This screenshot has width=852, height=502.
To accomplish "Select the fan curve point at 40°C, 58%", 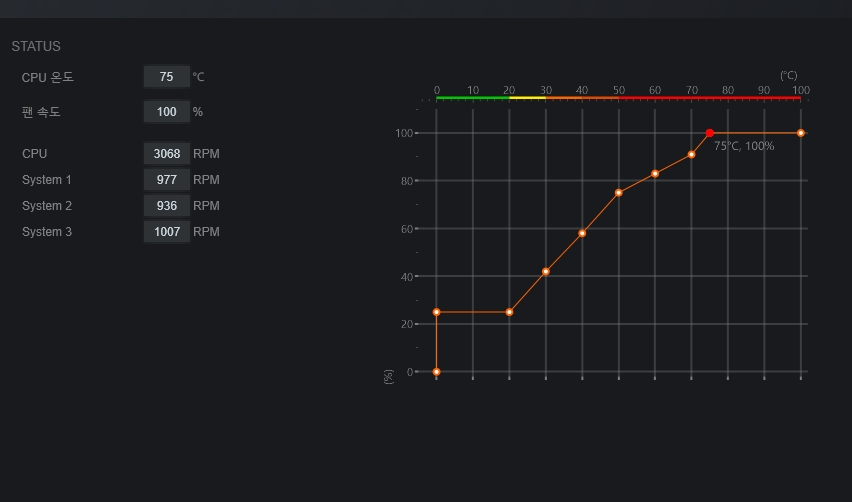I will (x=582, y=233).
